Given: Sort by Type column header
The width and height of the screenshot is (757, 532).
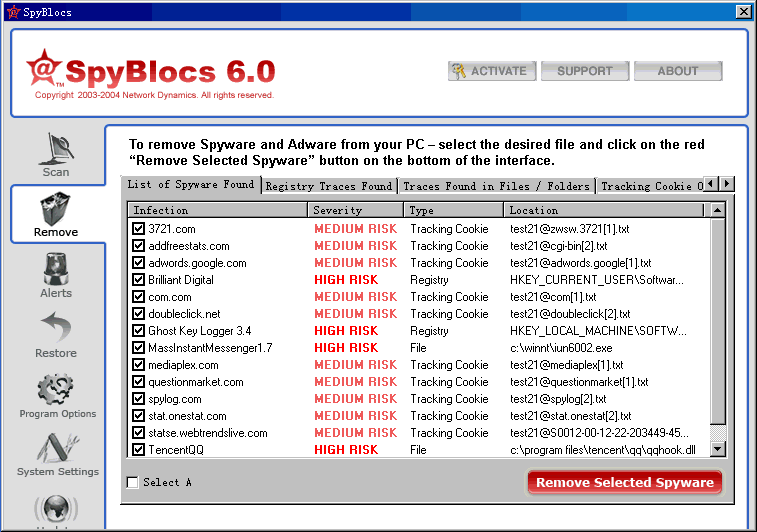Looking at the screenshot, I should [454, 210].
